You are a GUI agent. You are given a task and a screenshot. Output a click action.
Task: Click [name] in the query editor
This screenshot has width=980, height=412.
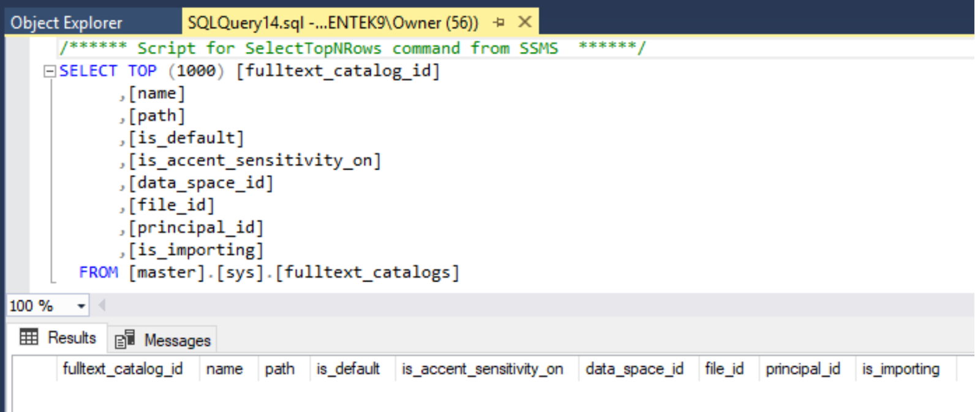coord(157,93)
